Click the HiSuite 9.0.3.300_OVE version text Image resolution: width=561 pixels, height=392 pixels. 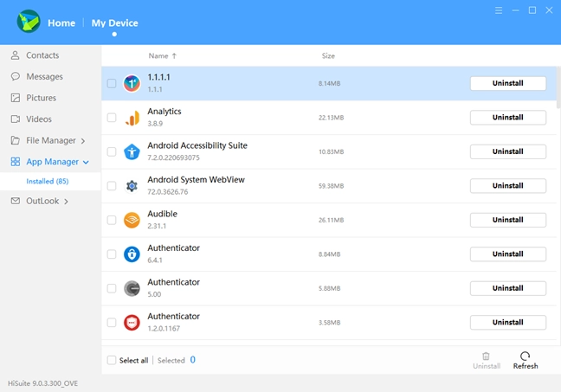tap(43, 383)
